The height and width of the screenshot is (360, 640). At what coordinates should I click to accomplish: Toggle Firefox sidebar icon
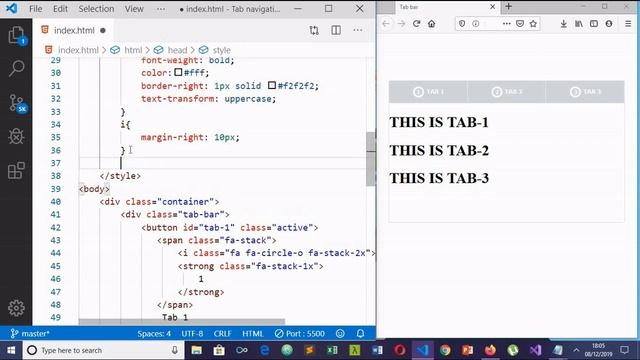(594, 24)
